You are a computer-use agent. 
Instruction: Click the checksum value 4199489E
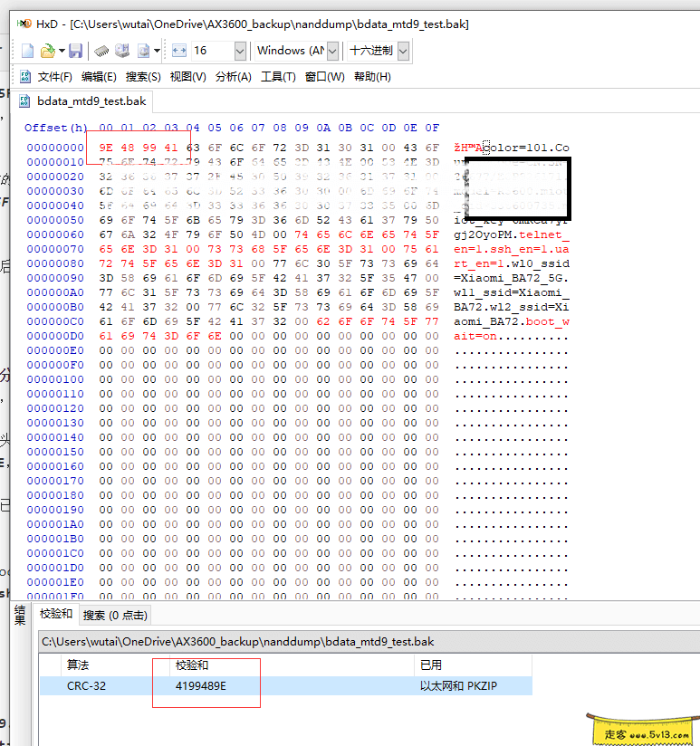click(x=201, y=686)
